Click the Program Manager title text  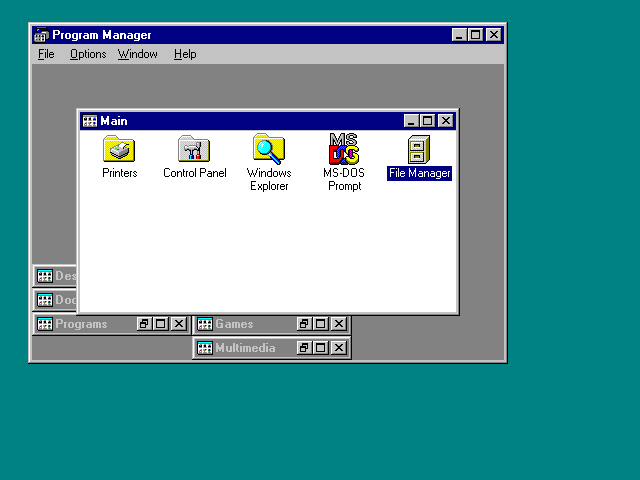(102, 35)
